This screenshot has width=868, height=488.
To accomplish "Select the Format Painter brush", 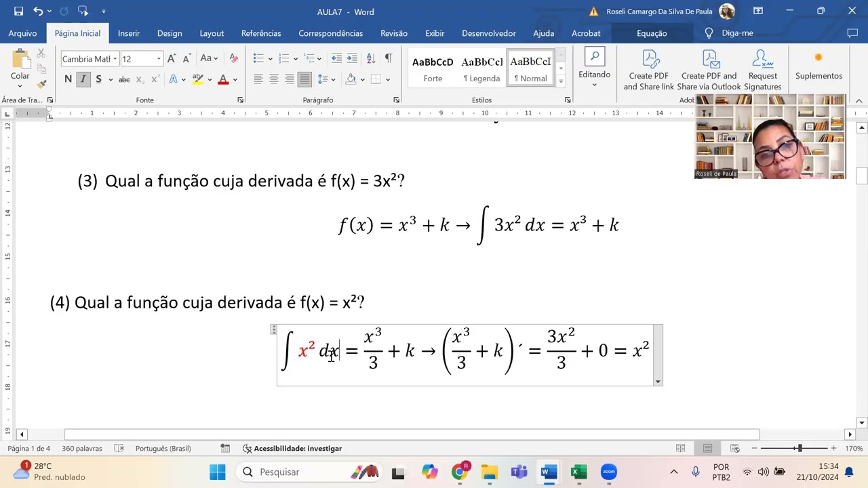I will point(41,83).
